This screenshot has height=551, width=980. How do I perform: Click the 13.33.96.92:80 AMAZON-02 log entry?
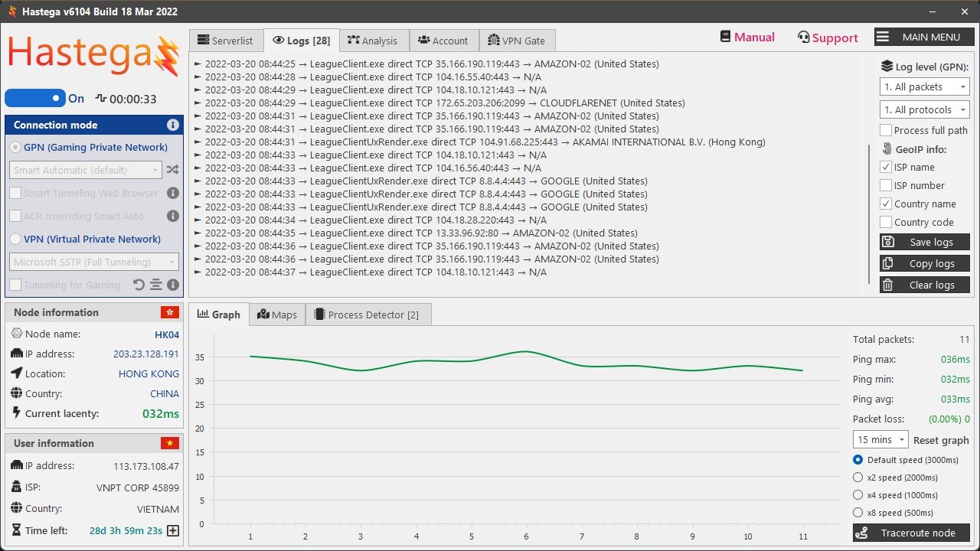pyautogui.click(x=416, y=233)
